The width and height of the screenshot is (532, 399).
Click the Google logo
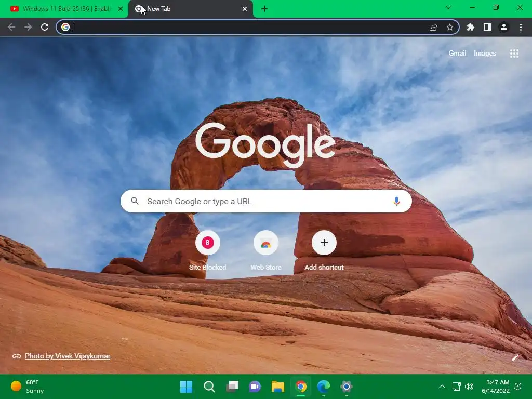[265, 145]
